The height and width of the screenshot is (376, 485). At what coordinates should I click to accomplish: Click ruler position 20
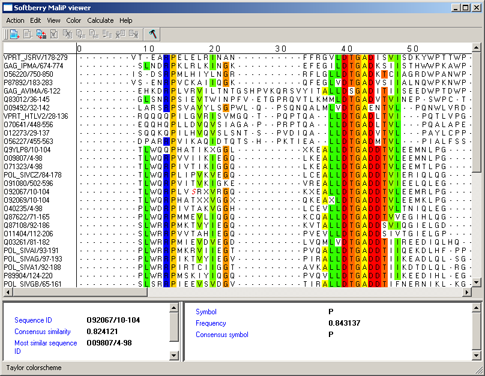215,49
